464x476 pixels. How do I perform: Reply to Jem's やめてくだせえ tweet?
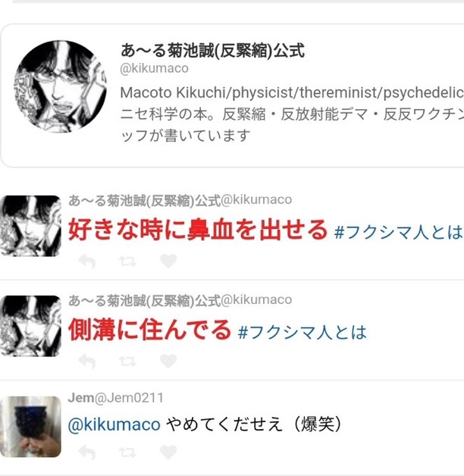pos(87,453)
